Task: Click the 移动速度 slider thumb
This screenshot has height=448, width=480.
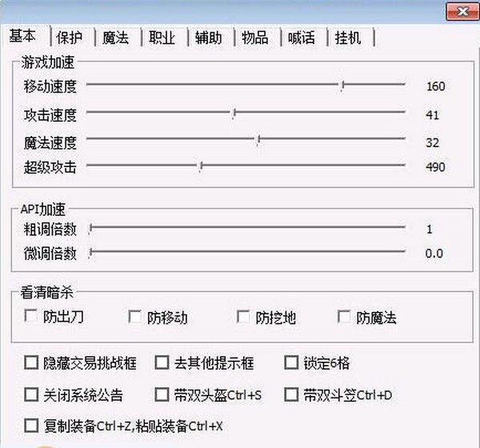Action: (x=342, y=86)
